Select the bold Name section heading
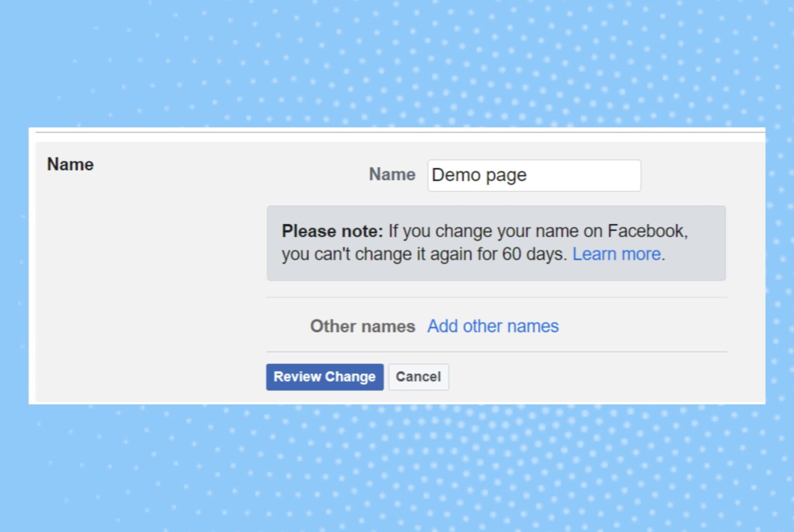 coord(70,164)
